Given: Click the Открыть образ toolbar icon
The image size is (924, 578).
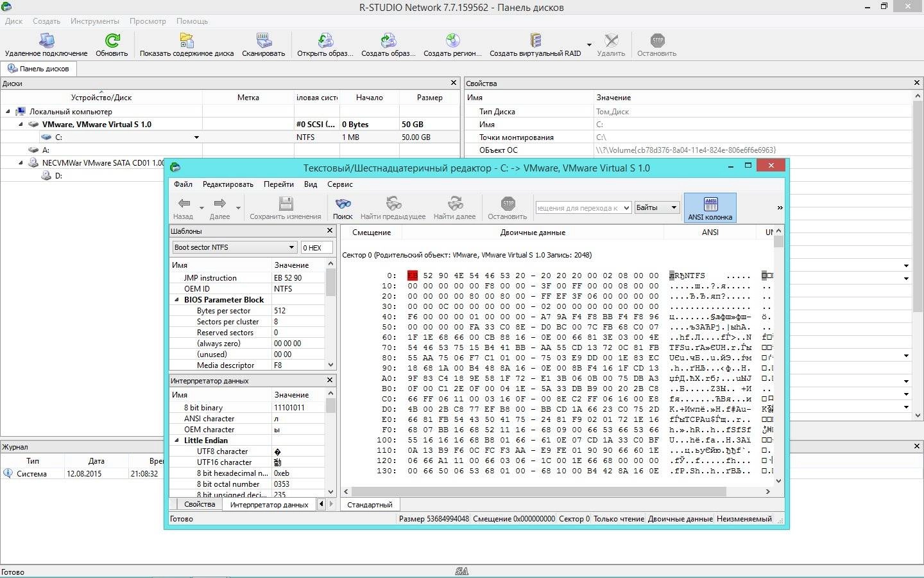Looking at the screenshot, I should (325, 40).
